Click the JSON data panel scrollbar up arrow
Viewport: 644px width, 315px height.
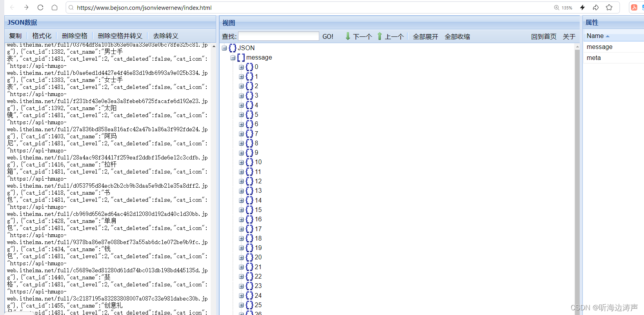tap(214, 46)
